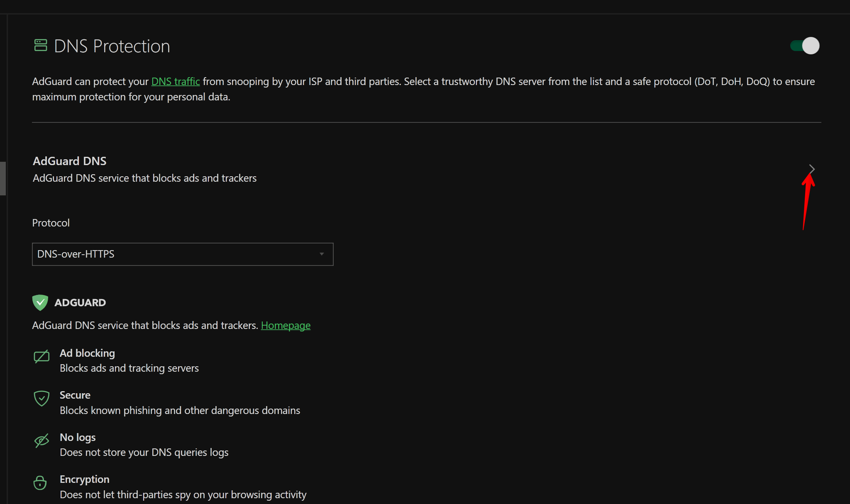This screenshot has width=850, height=504.
Task: Select the Ad blocking feature title
Action: pos(87,353)
